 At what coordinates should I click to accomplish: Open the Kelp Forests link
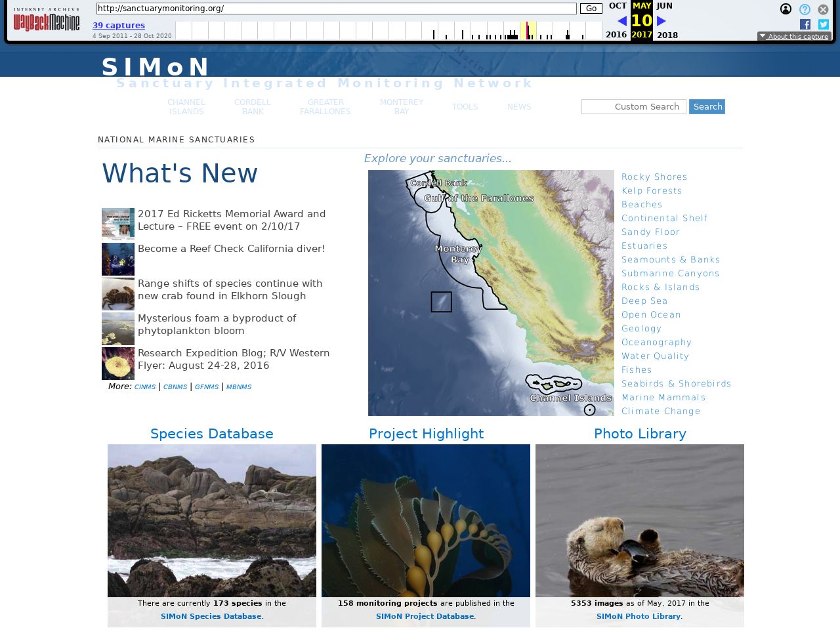coord(652,191)
